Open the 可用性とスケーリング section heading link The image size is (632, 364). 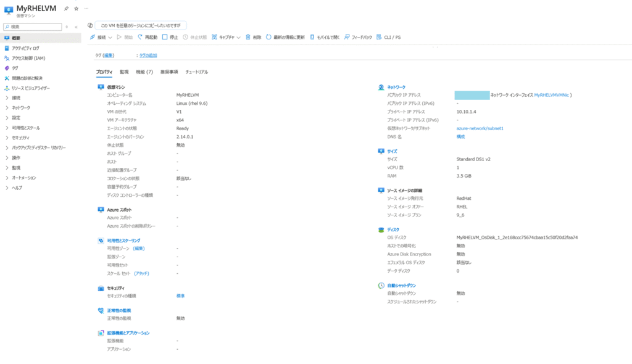pyautogui.click(x=123, y=241)
